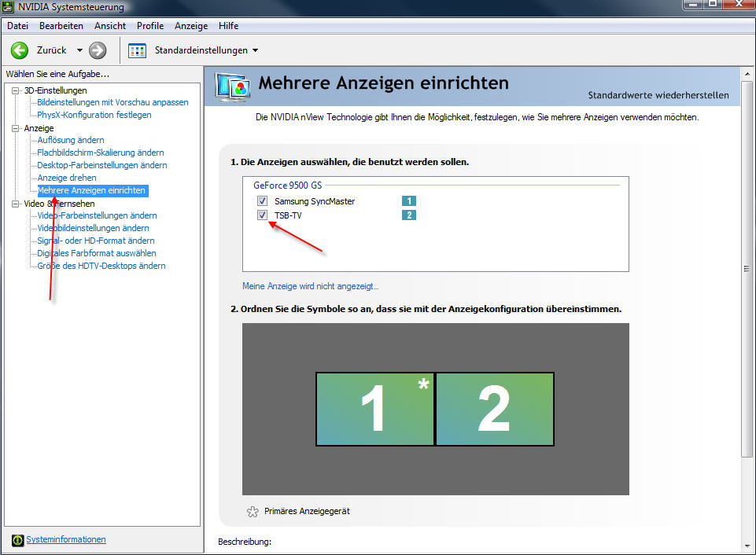The width and height of the screenshot is (756, 555).
Task: Select Bildeinstellungen mit Vorschau anpassen
Action: click(112, 102)
